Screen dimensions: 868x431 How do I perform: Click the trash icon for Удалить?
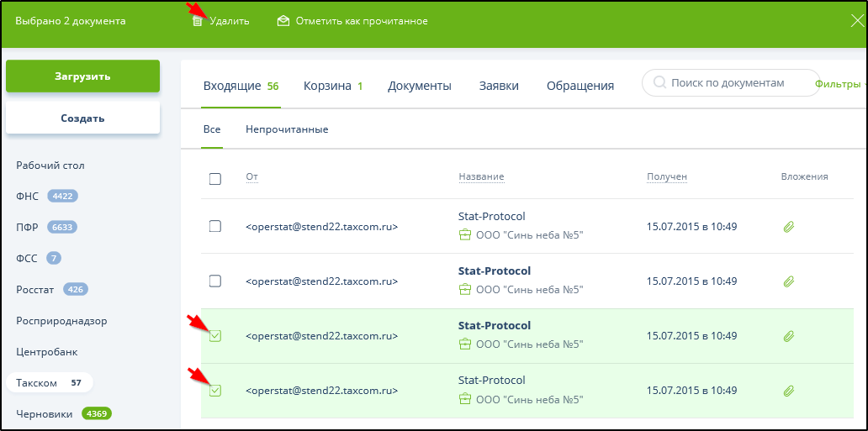(197, 21)
